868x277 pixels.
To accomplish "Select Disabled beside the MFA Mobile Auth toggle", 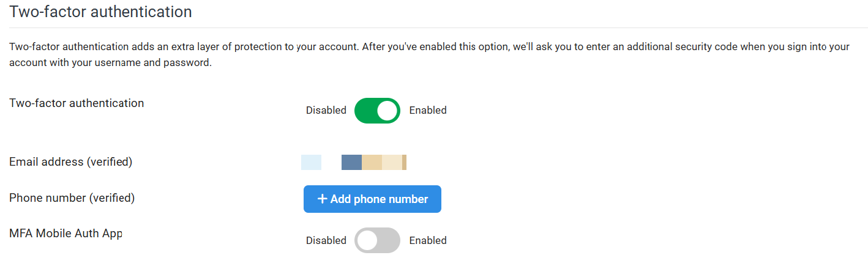I will [326, 240].
